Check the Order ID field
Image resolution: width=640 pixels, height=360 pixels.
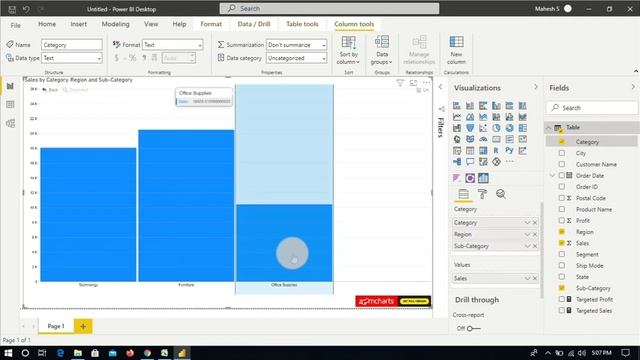(x=562, y=187)
